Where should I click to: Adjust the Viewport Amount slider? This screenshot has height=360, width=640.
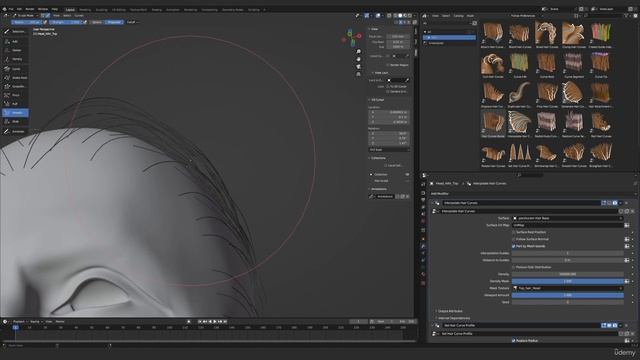[567, 295]
